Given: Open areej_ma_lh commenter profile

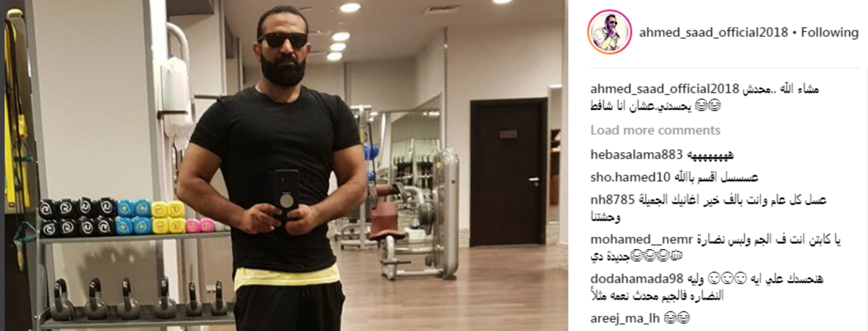Looking at the screenshot, I should click(624, 317).
